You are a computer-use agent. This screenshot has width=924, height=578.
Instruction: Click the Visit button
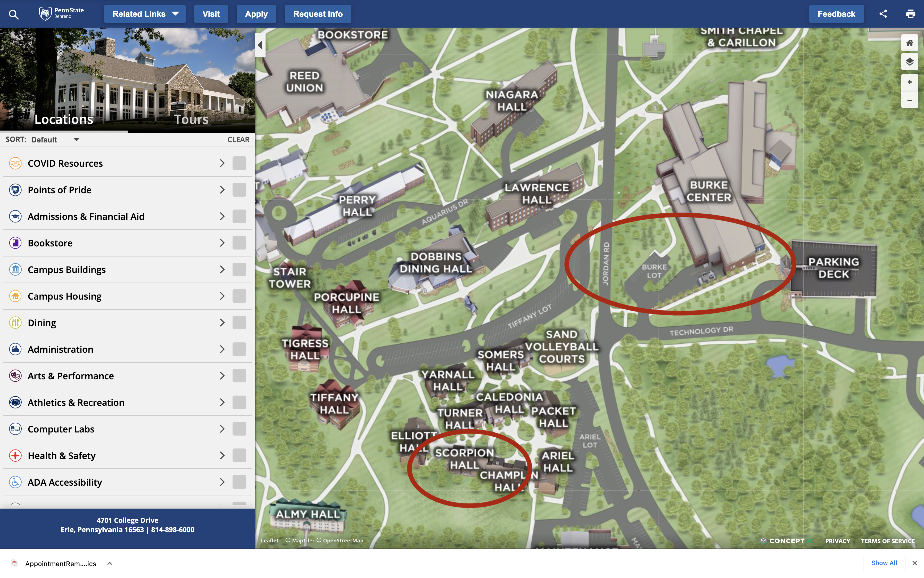pyautogui.click(x=211, y=14)
